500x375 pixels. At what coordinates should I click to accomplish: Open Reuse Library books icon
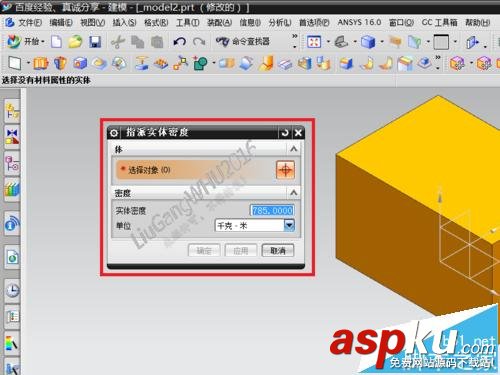click(x=12, y=190)
